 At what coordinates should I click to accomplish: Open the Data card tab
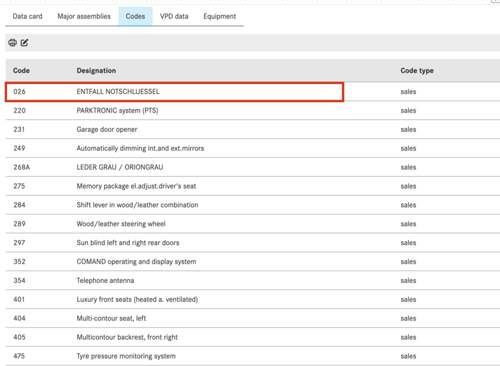(27, 16)
